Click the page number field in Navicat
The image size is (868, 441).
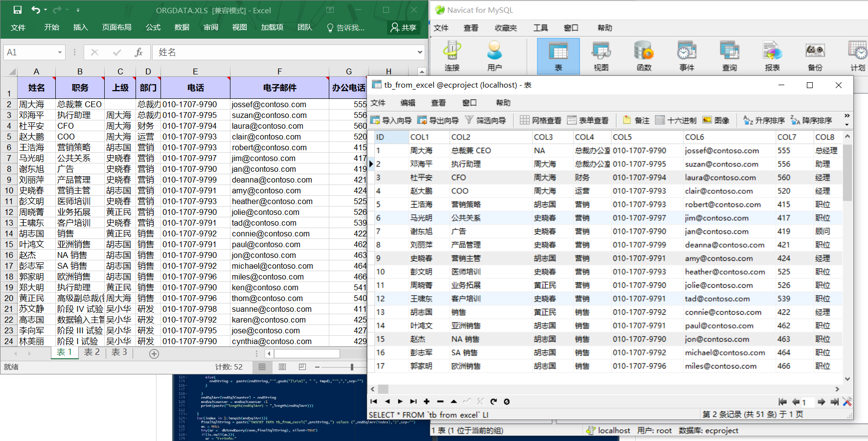click(x=807, y=402)
